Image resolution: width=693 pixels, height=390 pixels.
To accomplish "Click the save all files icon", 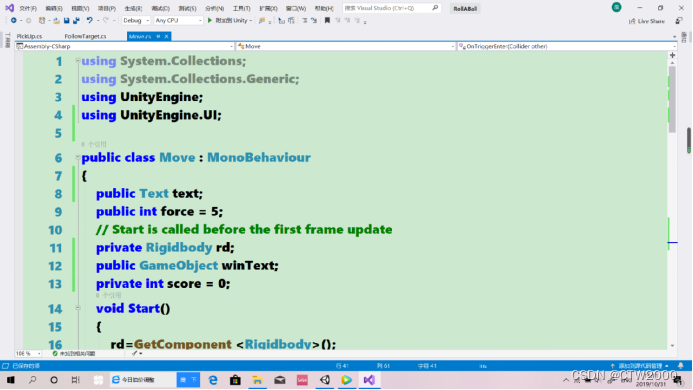I will point(76,20).
